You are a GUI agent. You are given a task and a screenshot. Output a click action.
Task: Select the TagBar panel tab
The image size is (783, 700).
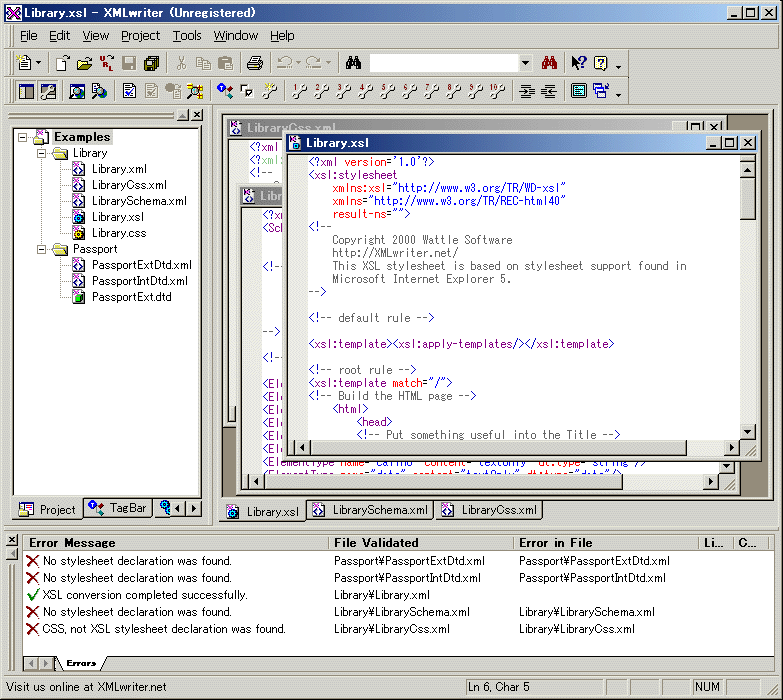pos(119,509)
